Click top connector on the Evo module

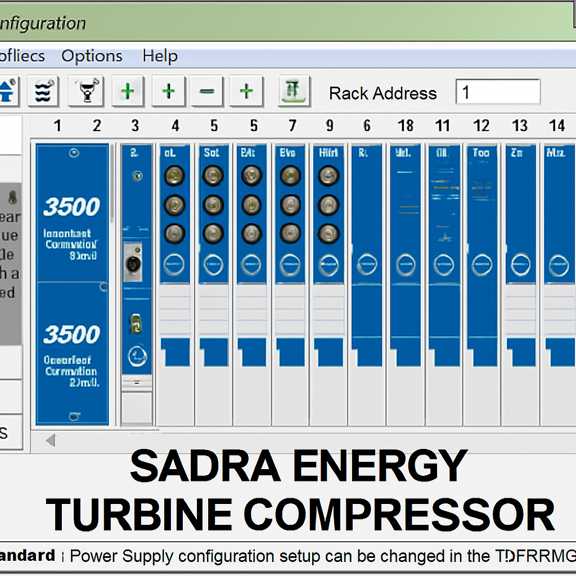tap(290, 175)
